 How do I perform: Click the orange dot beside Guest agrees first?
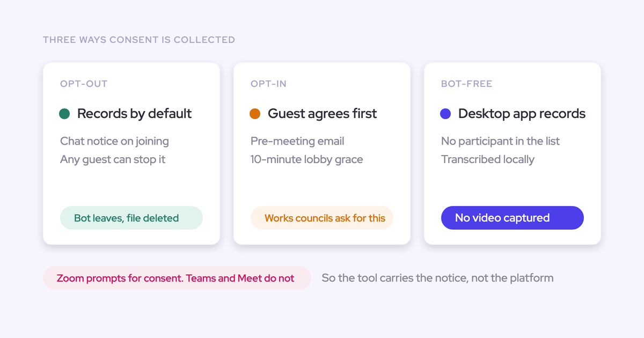pos(255,114)
